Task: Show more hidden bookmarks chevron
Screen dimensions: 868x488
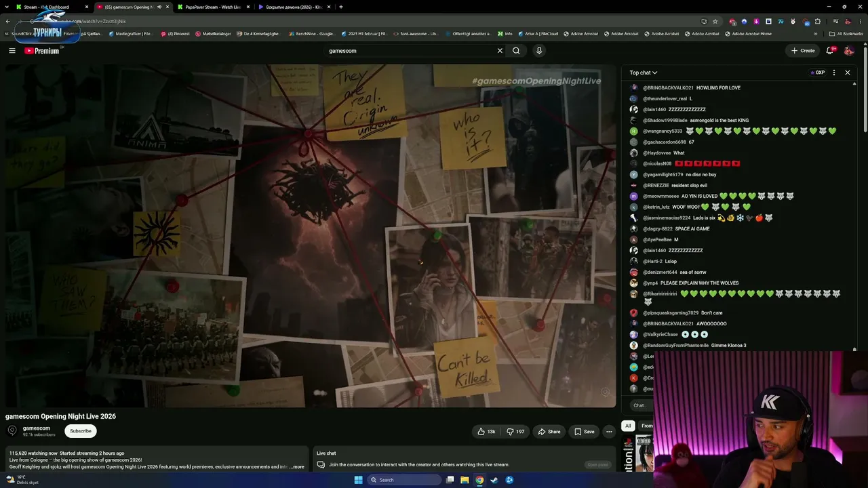Action: (x=816, y=33)
